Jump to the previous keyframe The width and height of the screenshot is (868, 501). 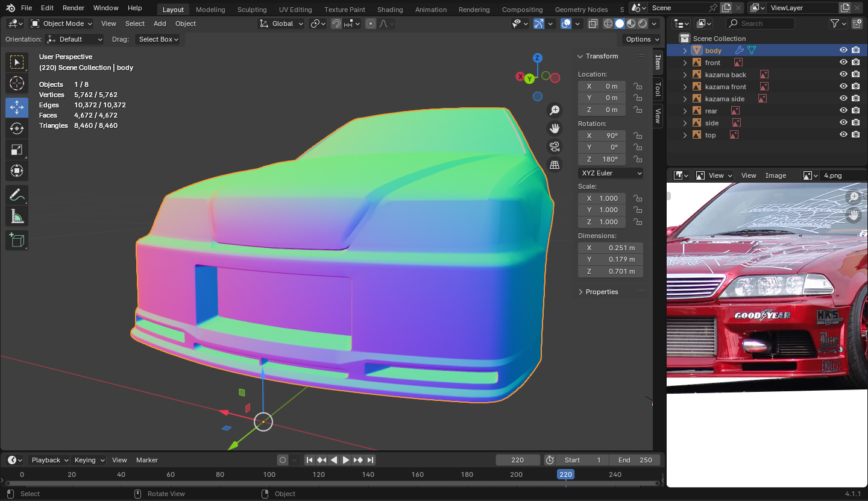point(321,460)
